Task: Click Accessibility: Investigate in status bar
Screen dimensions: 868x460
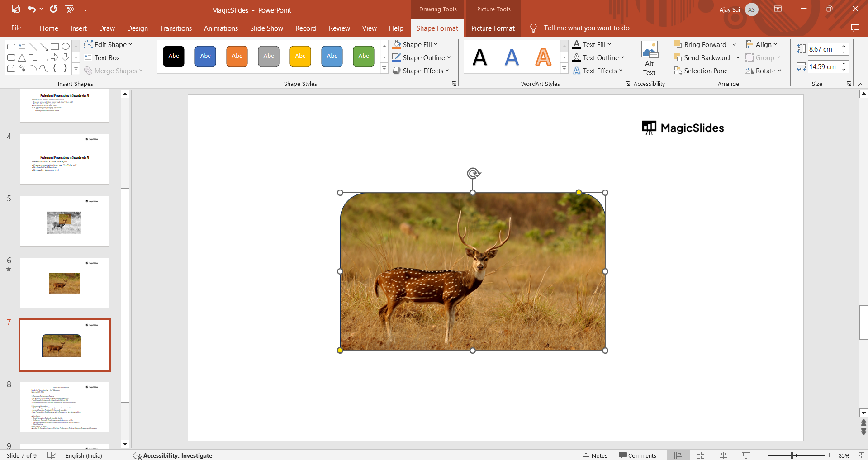Action: pyautogui.click(x=173, y=455)
